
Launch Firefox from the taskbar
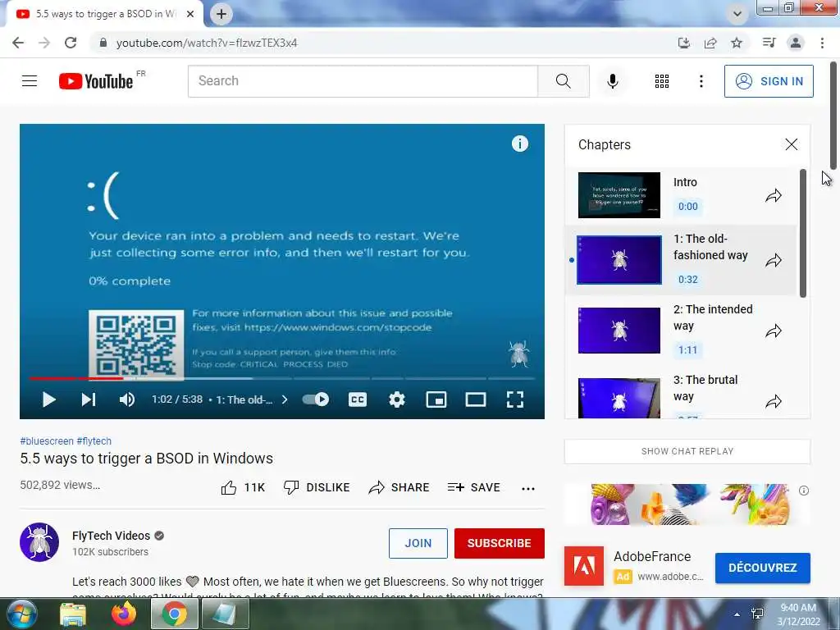[x=124, y=614]
